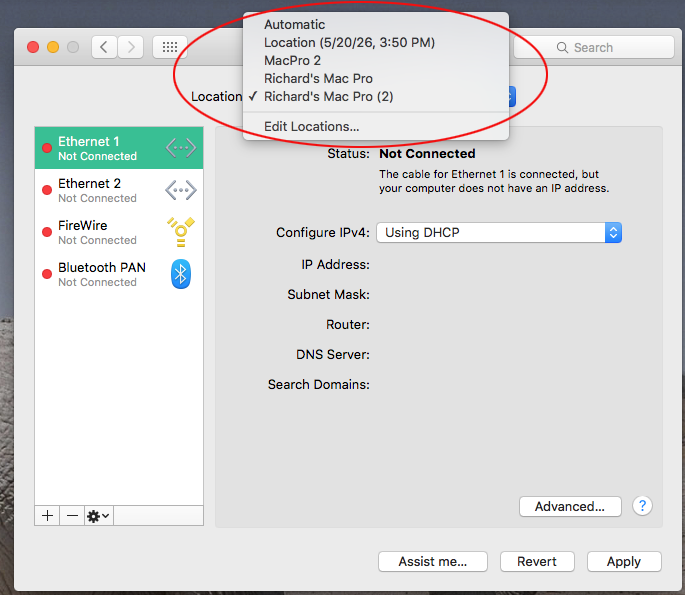
Task: Click the yellow FireWire icon
Action: tap(181, 232)
